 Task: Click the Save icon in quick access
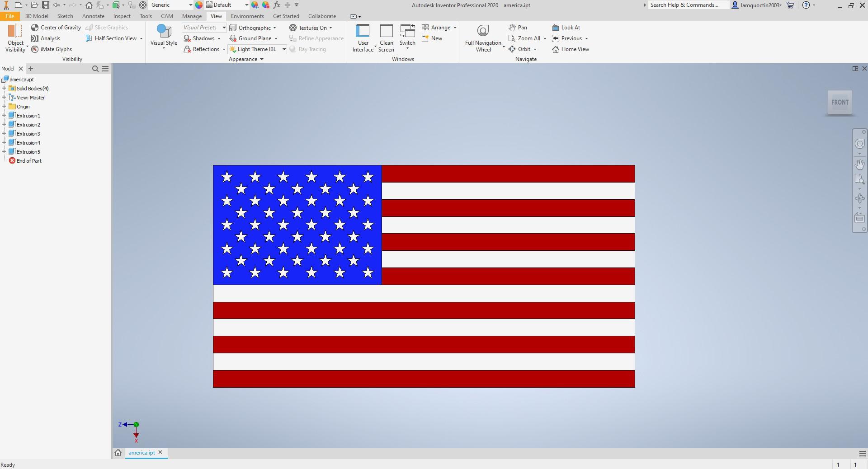[46, 5]
